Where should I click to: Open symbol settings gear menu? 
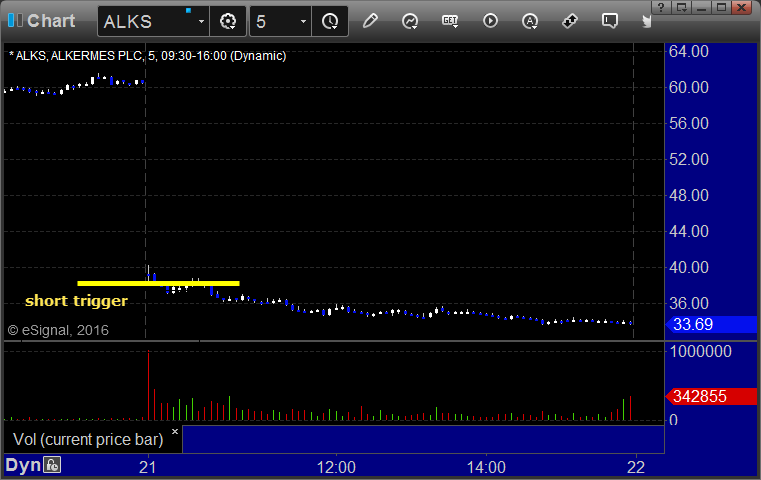coord(228,21)
